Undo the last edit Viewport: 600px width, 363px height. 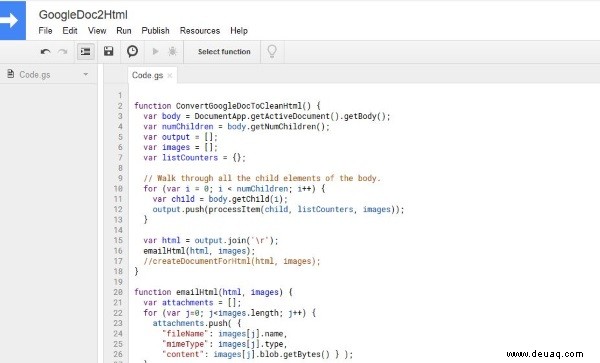click(46, 52)
